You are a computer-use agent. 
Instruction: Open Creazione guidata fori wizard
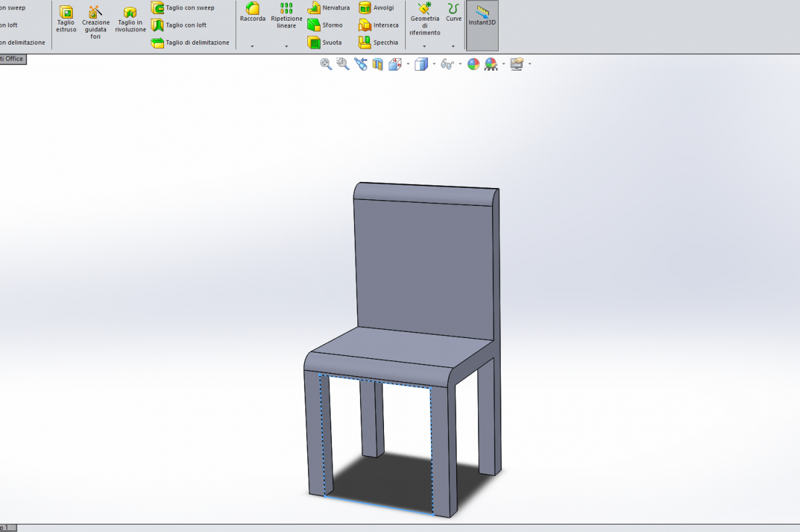click(96, 21)
